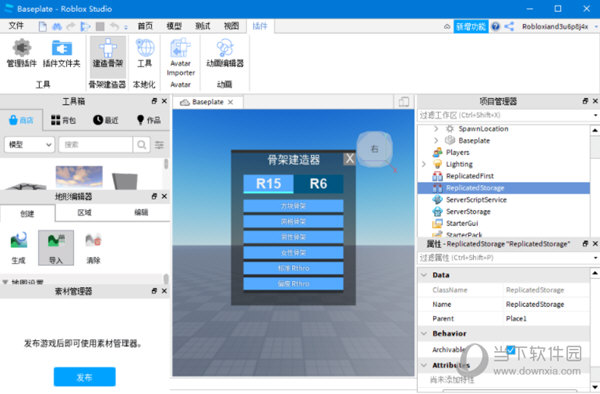Open the File (文件) menu

pos(16,26)
